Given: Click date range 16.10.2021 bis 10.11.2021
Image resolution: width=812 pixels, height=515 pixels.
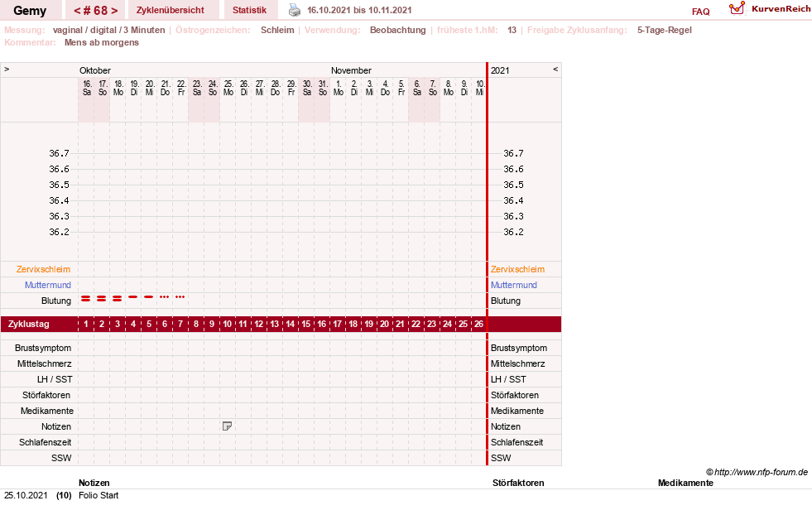Looking at the screenshot, I should click(359, 10).
